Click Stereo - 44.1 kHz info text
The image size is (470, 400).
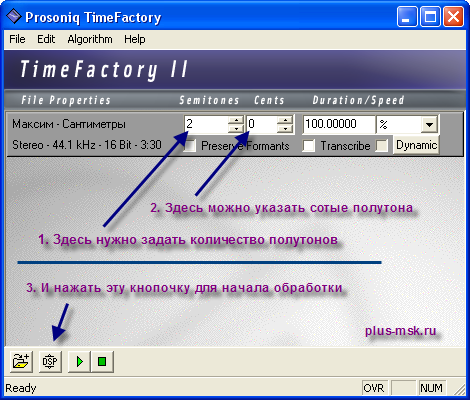point(87,145)
